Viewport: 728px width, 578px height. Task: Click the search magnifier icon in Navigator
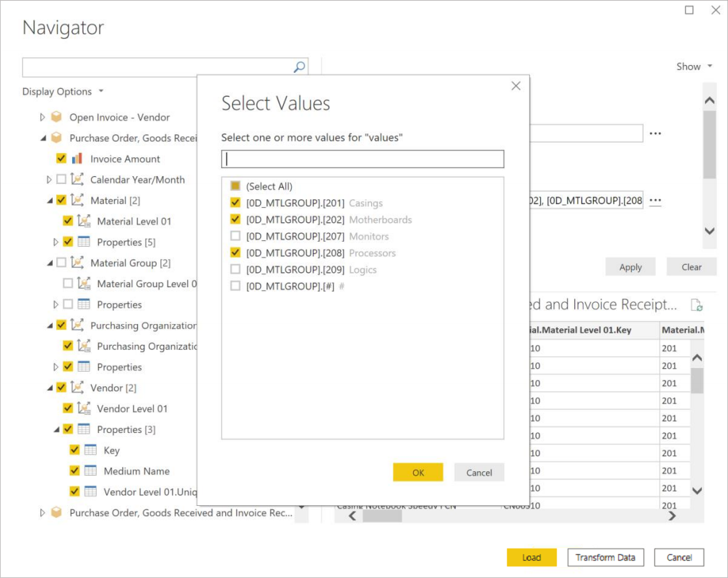pyautogui.click(x=300, y=67)
